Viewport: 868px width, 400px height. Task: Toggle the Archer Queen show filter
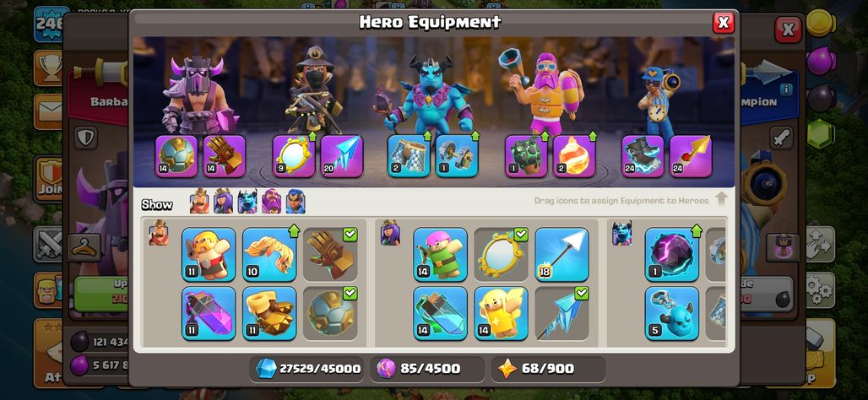coord(223,202)
